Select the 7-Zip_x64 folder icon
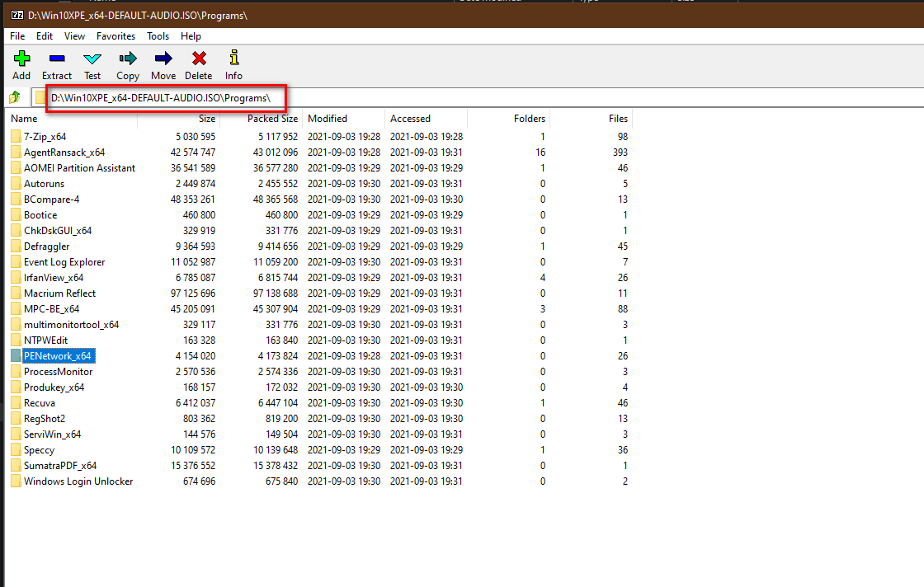This screenshot has height=587, width=924. [16, 137]
